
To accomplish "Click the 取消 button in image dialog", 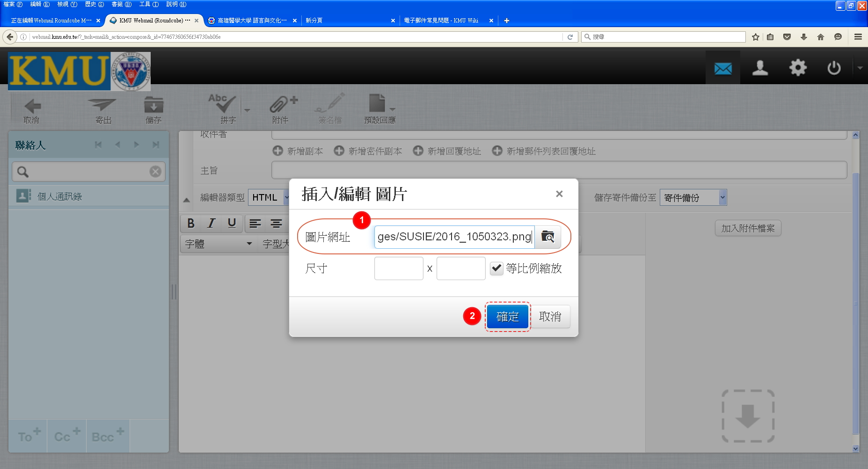I will pos(550,317).
